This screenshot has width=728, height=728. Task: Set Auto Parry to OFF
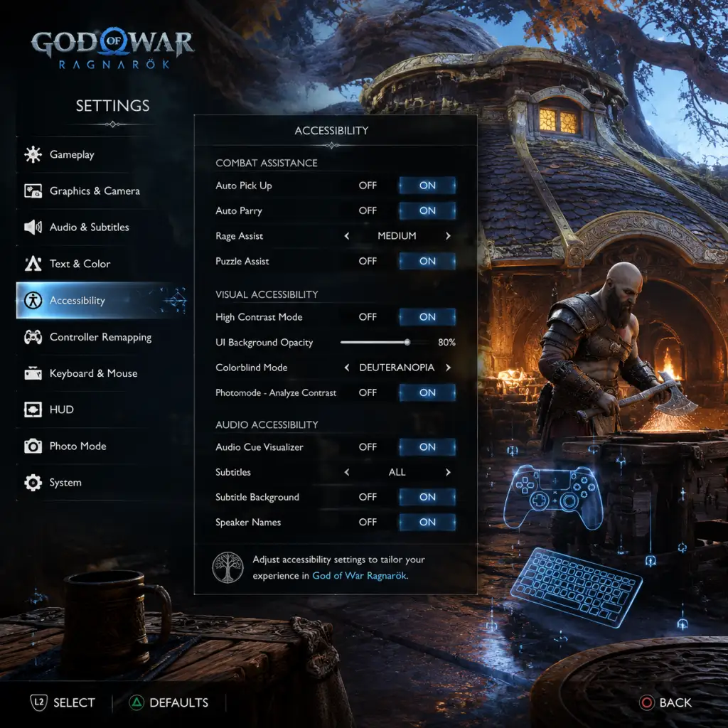(368, 210)
